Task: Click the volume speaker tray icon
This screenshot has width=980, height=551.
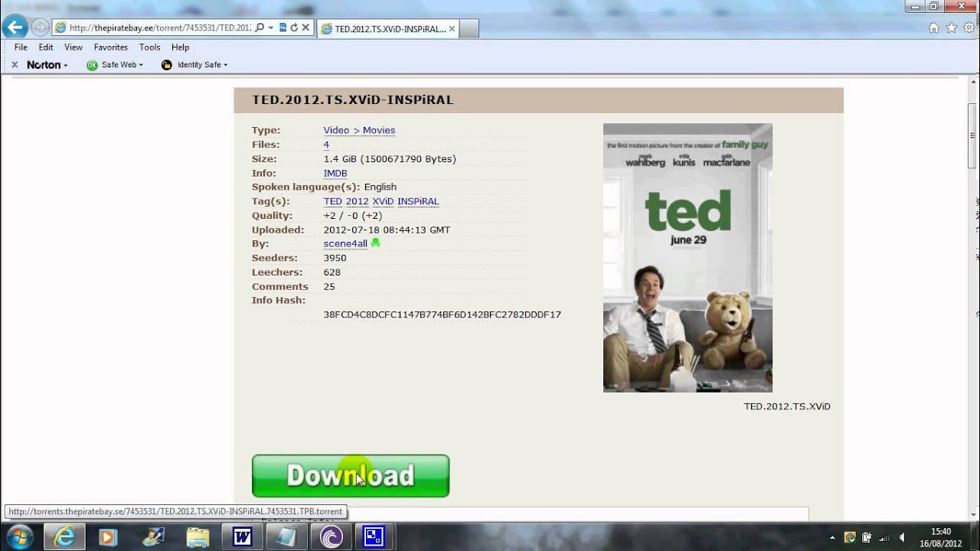Action: 903,537
